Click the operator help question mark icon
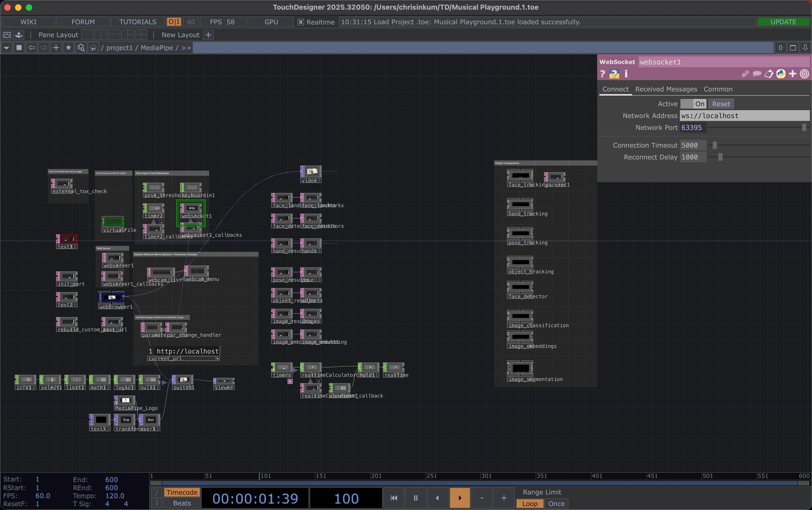The image size is (812, 510). (602, 74)
